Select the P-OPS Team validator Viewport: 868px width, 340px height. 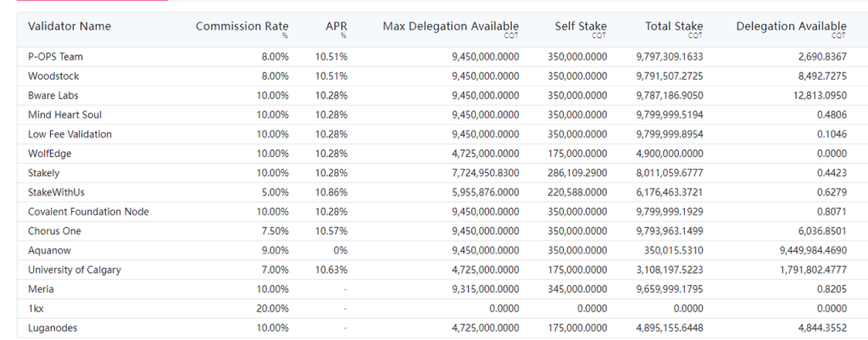click(x=56, y=57)
